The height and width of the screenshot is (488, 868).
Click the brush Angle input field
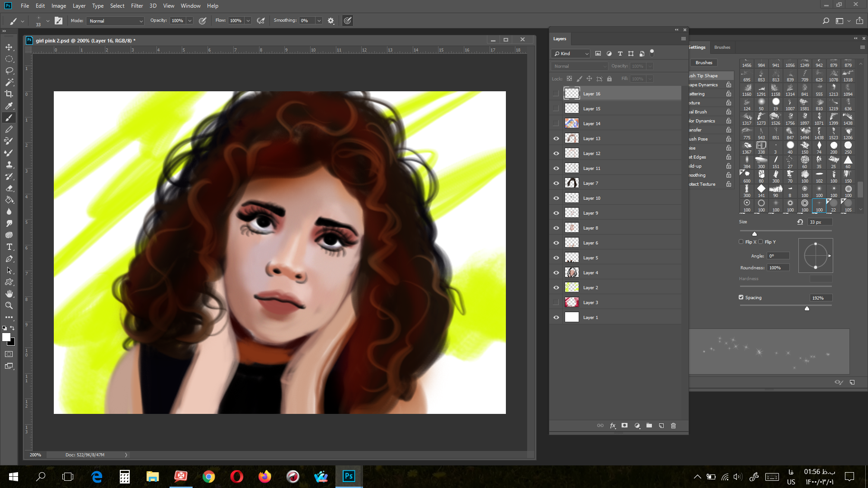click(x=778, y=256)
